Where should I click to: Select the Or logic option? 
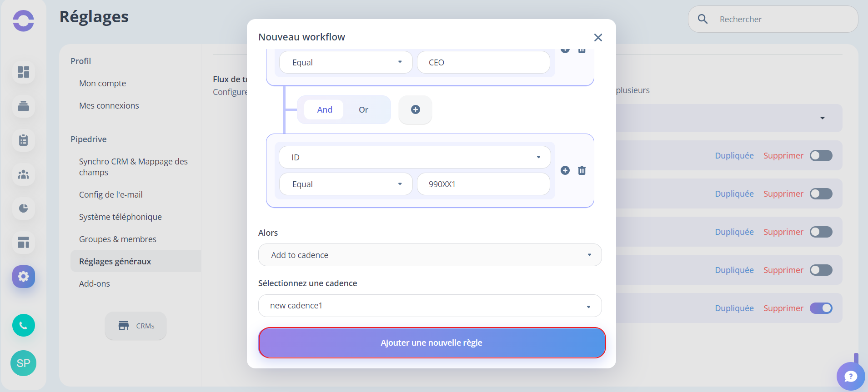[363, 109]
